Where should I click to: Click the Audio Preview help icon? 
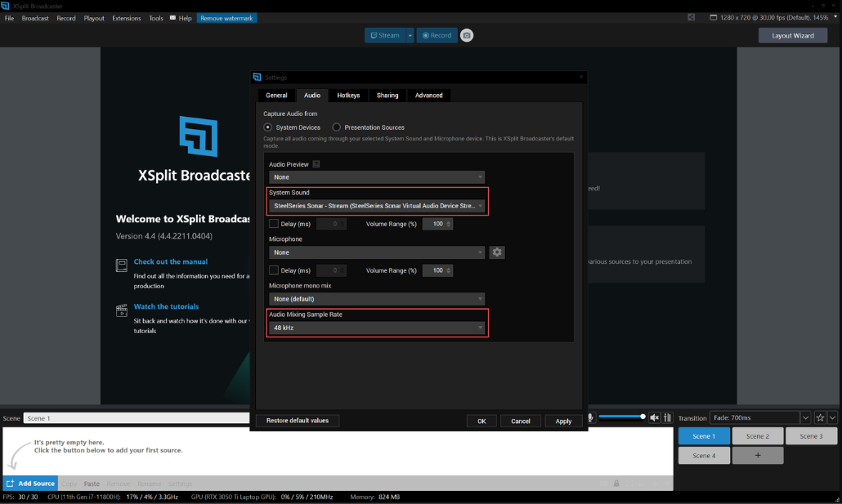tap(316, 164)
